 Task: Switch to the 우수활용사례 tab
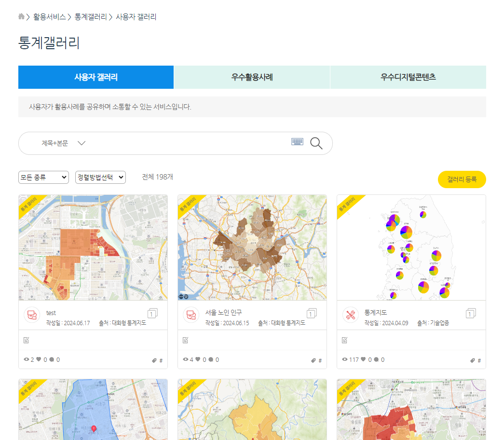pos(252,77)
